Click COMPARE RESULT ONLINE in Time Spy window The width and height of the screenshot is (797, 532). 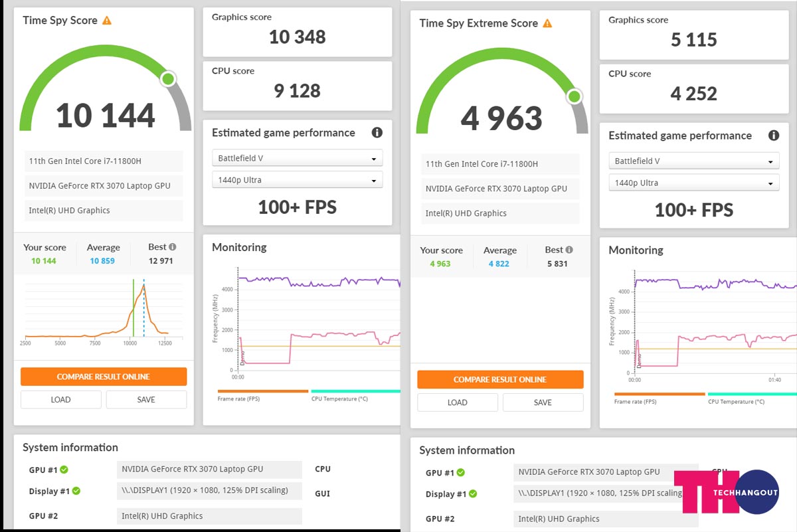point(104,377)
